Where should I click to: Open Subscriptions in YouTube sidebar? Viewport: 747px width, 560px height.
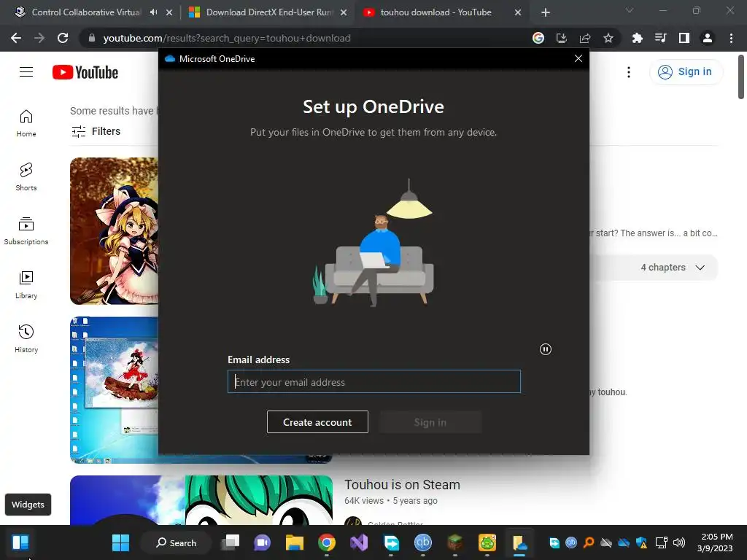pyautogui.click(x=26, y=231)
